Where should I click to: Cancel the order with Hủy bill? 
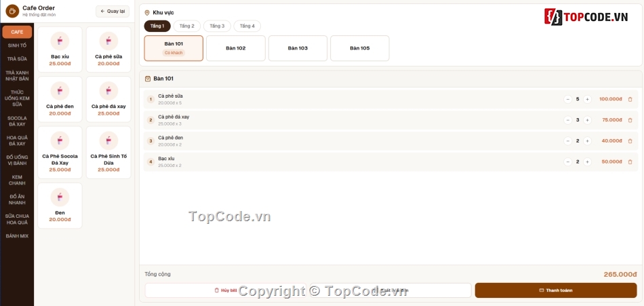(226, 290)
